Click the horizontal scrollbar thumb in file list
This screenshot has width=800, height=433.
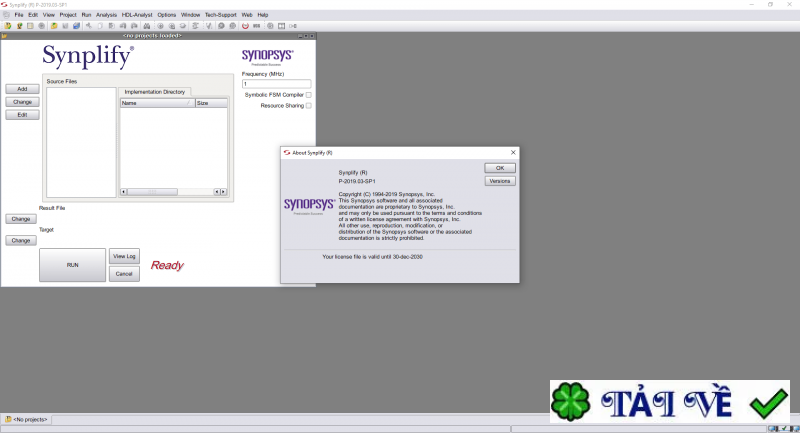click(x=152, y=192)
